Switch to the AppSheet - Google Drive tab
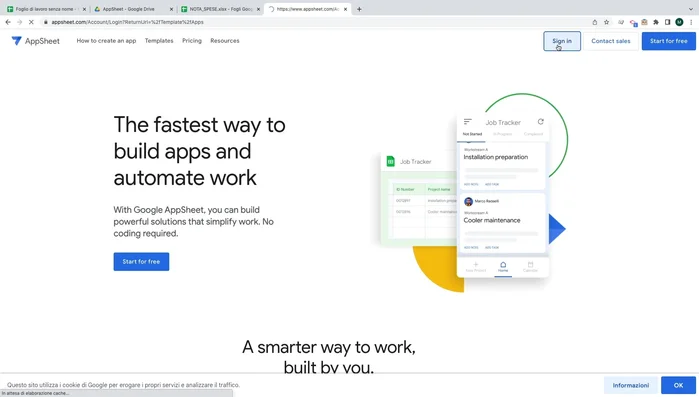 132,9
